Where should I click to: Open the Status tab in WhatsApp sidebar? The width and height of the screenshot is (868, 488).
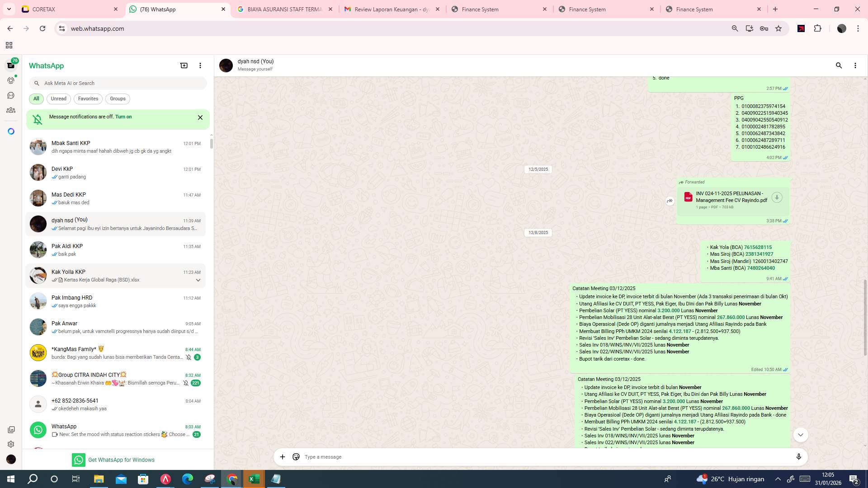pos(11,80)
